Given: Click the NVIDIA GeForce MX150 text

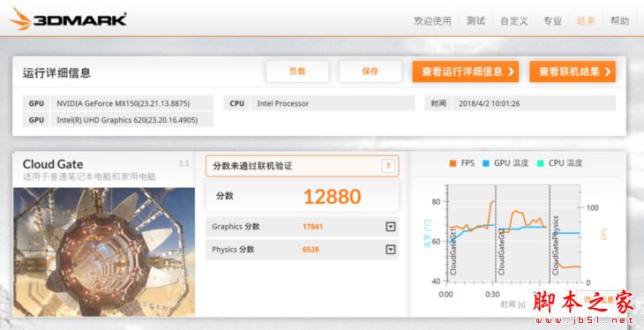Looking at the screenshot, I should (124, 103).
